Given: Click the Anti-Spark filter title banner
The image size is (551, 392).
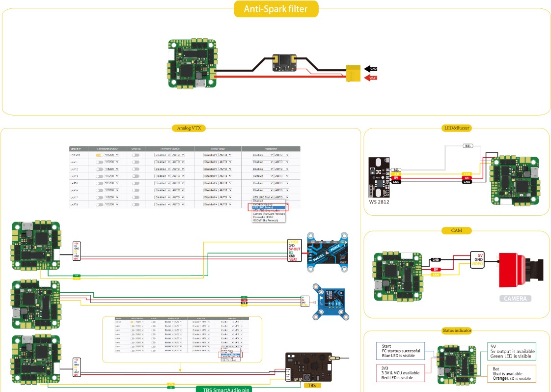Looking at the screenshot, I should click(275, 9).
